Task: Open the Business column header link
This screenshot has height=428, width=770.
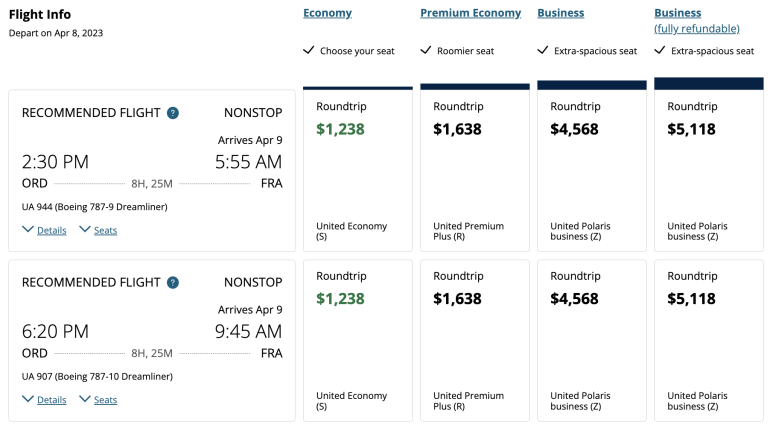Action: pos(560,13)
